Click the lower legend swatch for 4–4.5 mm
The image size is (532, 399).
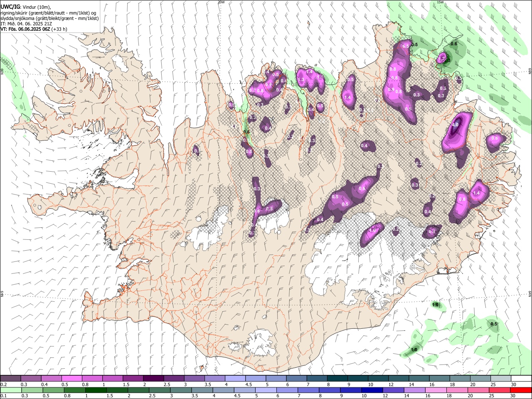[x=223, y=390]
